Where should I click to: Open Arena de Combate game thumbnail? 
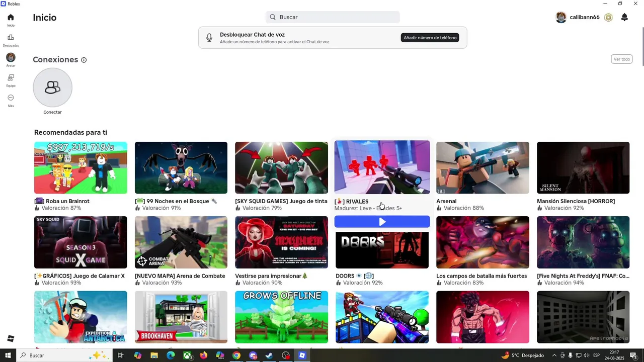coord(181,242)
